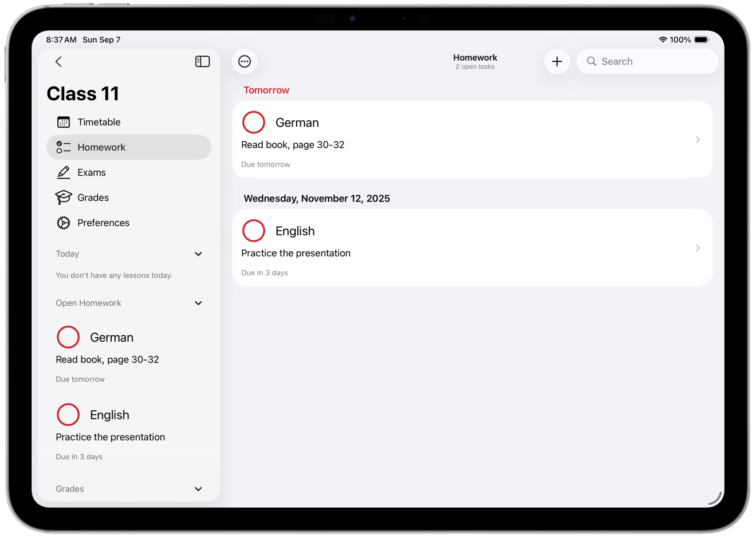Click the Wi-Fi status icon
This screenshot has width=756, height=538.
click(x=663, y=39)
